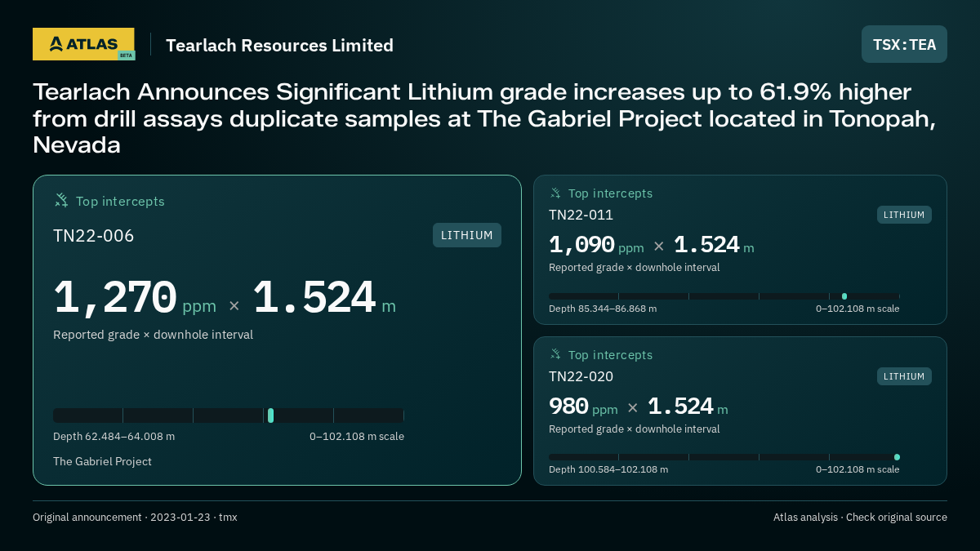Screen dimensions: 980x551
Task: Click Tearlach Resources Limited company name
Action: (279, 45)
